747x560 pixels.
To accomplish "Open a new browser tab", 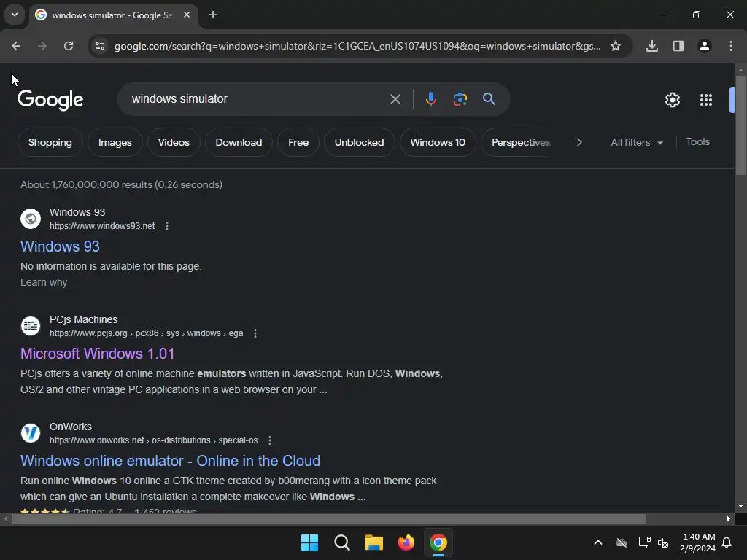I will coord(213,15).
